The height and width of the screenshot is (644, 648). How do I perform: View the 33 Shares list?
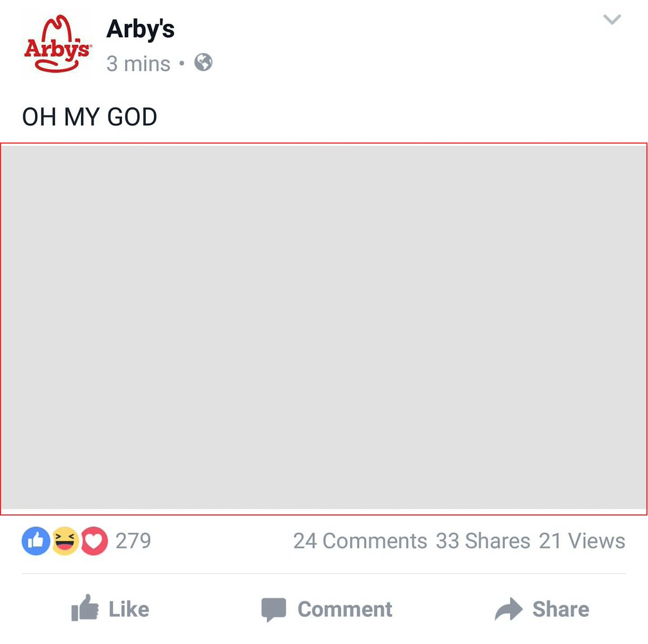[483, 541]
